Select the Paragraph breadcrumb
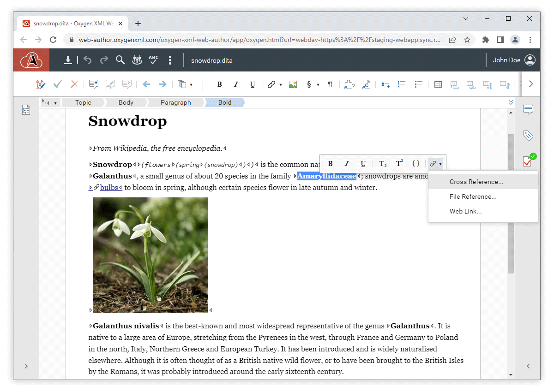 click(176, 102)
